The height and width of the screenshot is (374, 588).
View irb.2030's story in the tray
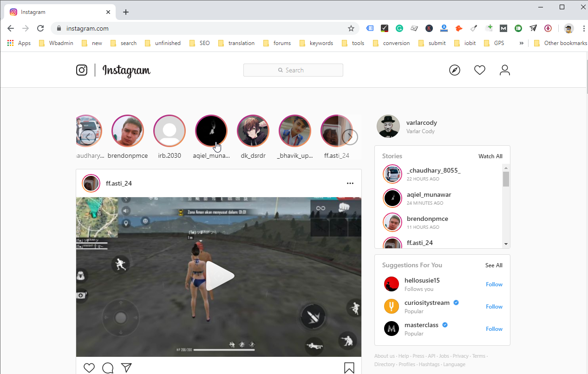click(170, 137)
